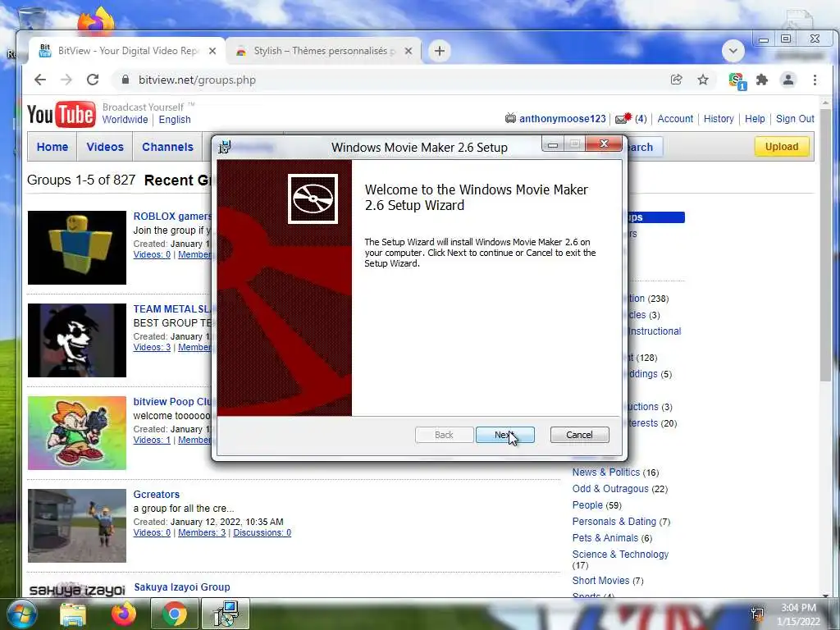This screenshot has width=840, height=630.
Task: Open the News & Politics category
Action: click(x=606, y=472)
